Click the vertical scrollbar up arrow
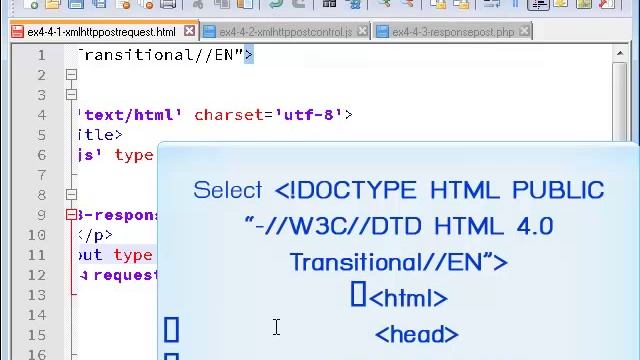This screenshot has width=640, height=360. (x=620, y=53)
